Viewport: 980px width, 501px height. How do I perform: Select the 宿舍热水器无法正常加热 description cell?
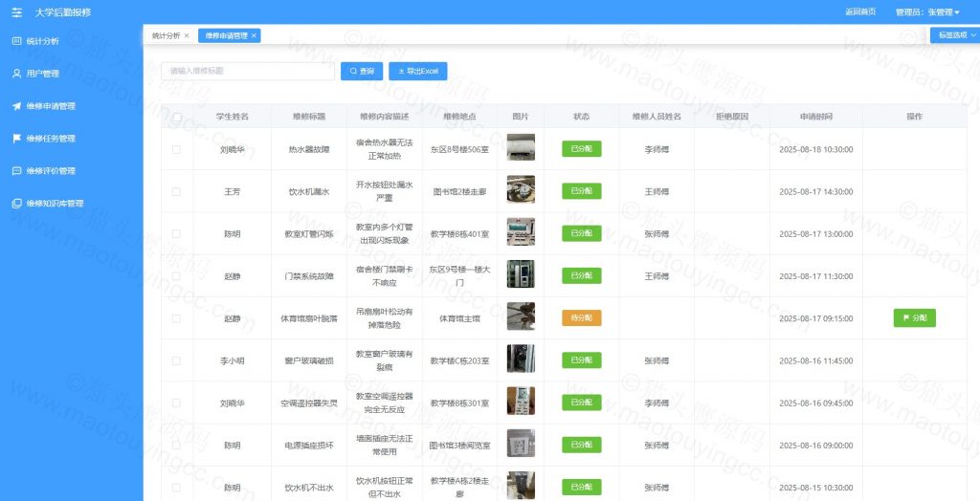click(385, 149)
